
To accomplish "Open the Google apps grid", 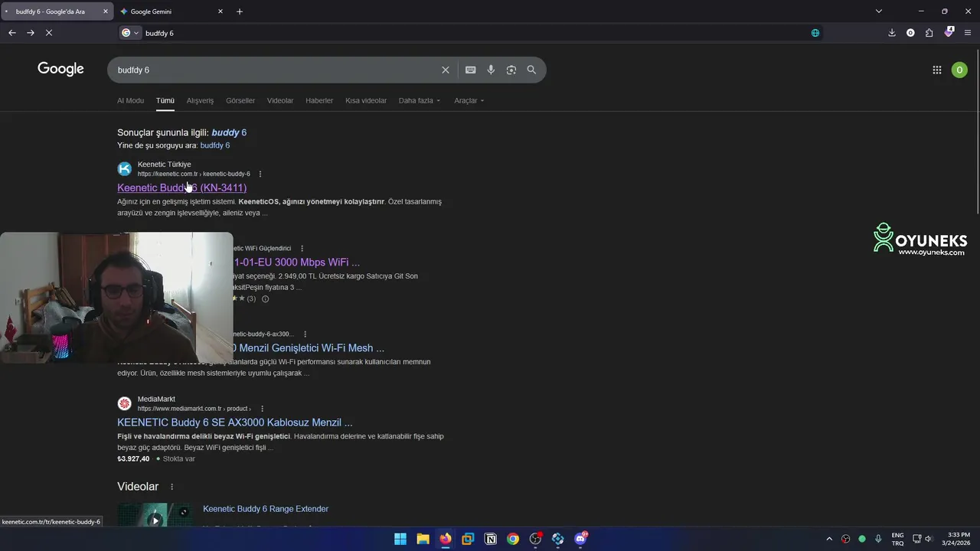I will (x=937, y=70).
